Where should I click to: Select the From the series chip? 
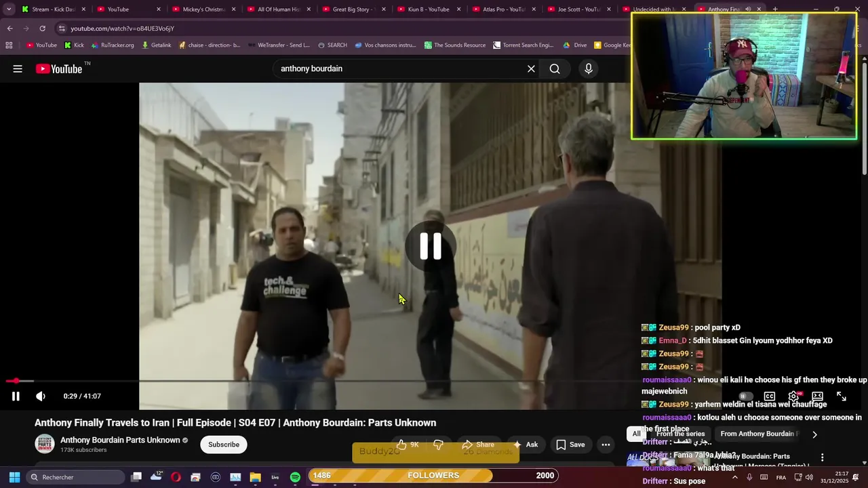click(680, 434)
